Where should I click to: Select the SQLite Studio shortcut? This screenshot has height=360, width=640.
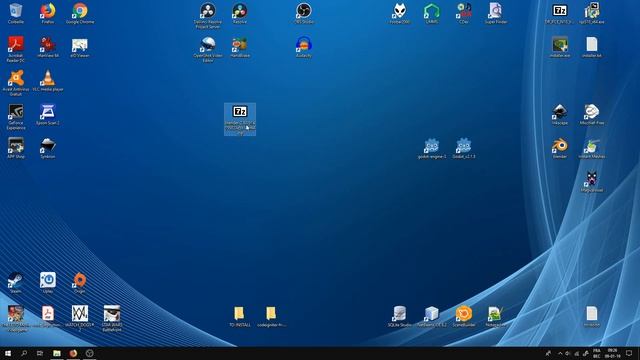point(400,316)
